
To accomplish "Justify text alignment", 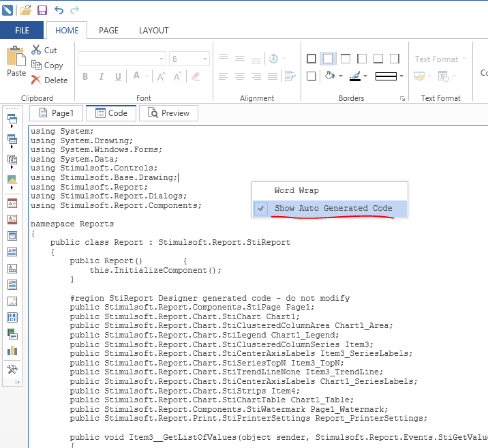I will click(x=273, y=76).
